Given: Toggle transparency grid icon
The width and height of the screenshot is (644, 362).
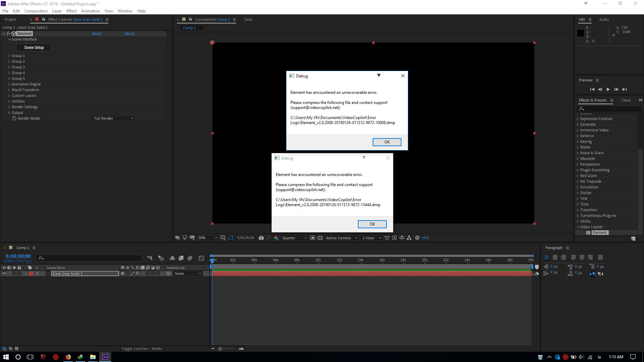Looking at the screenshot, I should tap(320, 238).
